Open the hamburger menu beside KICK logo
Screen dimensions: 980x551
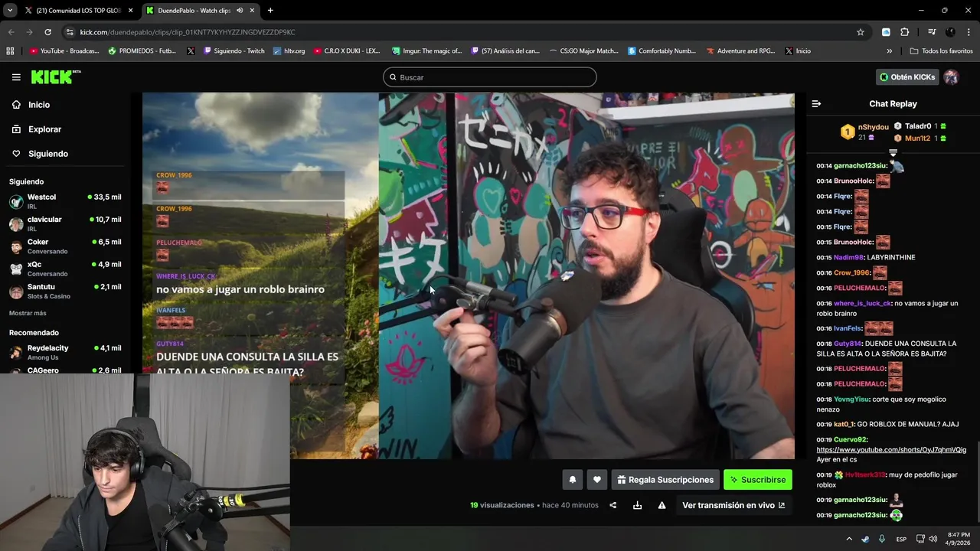coord(16,77)
